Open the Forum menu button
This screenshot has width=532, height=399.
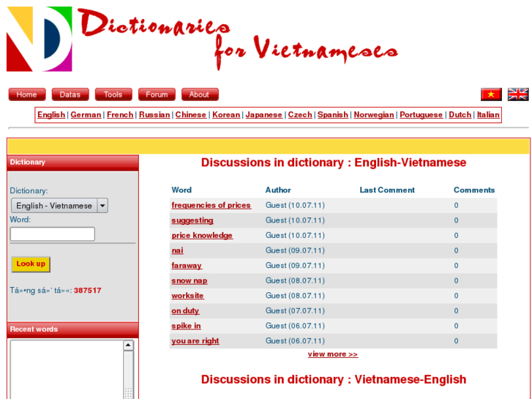(157, 94)
